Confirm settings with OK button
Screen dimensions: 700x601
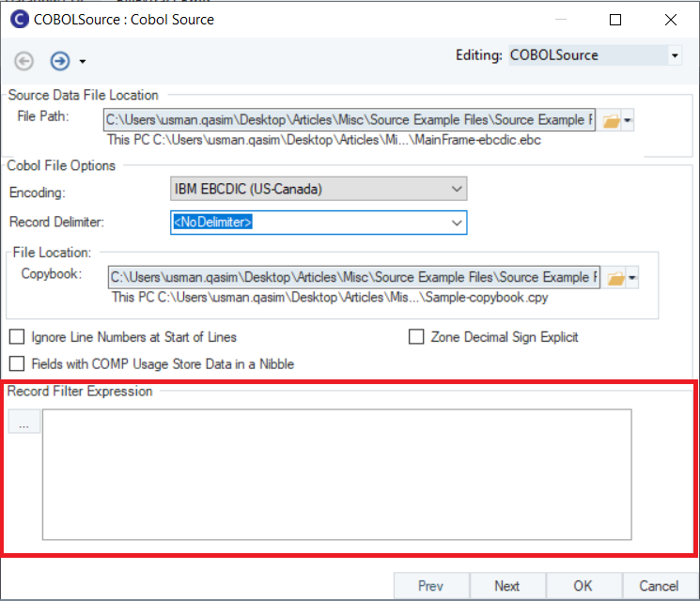[x=583, y=586]
